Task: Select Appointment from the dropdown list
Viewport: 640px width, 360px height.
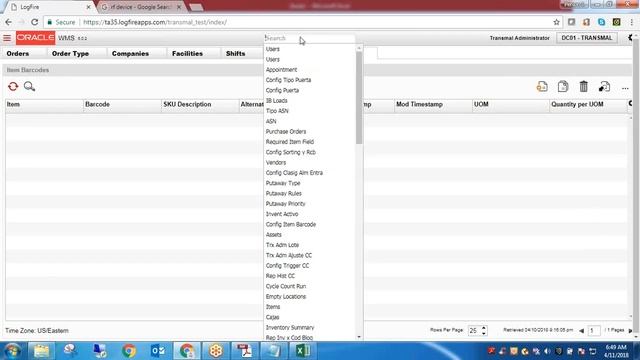Action: [281, 70]
